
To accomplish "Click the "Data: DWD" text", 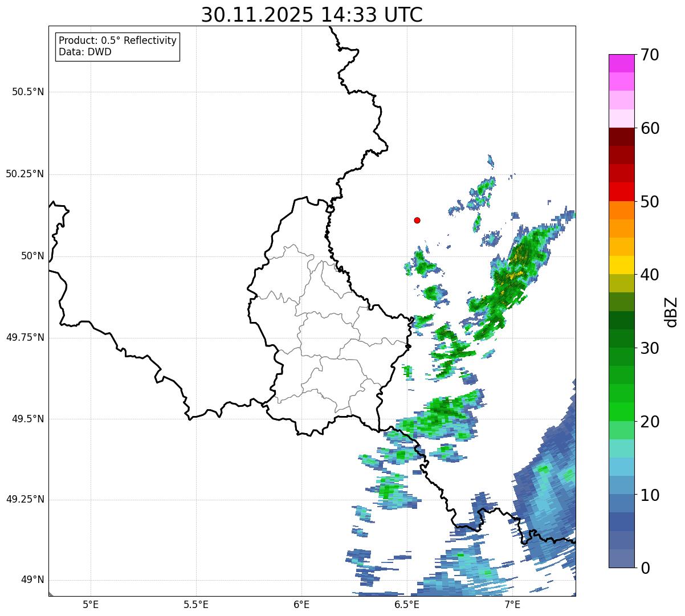I will (85, 52).
